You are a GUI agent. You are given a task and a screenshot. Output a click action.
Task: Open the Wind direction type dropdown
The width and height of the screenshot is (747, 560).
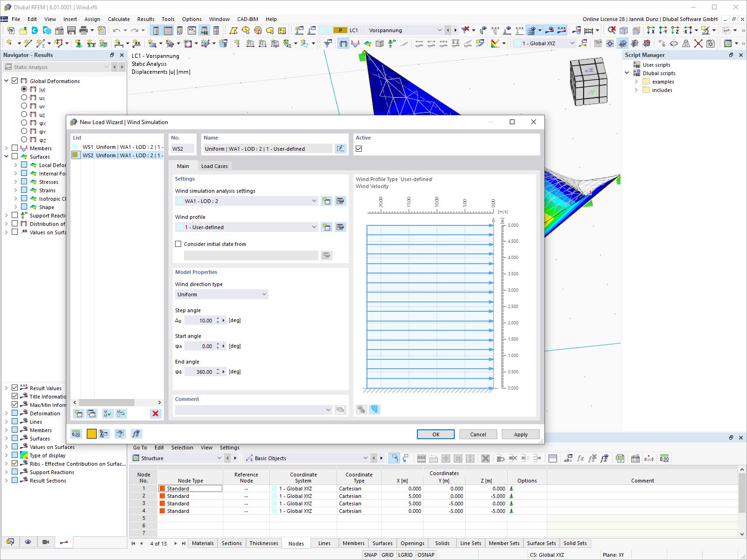[264, 294]
